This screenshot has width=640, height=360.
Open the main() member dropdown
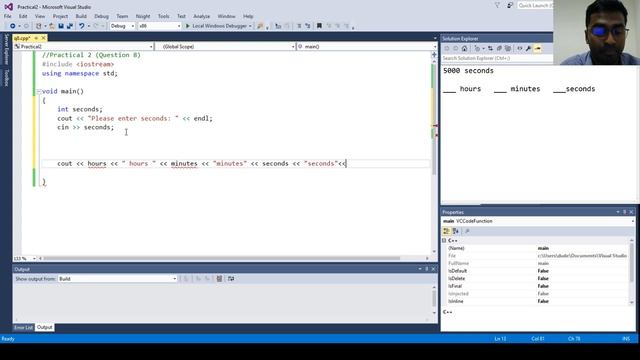(367, 47)
